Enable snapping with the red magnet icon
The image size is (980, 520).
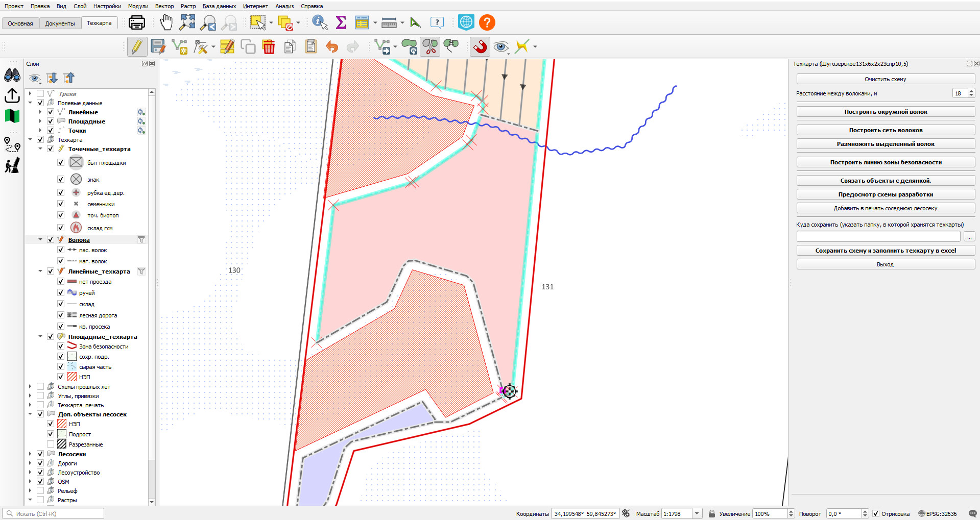(x=480, y=46)
